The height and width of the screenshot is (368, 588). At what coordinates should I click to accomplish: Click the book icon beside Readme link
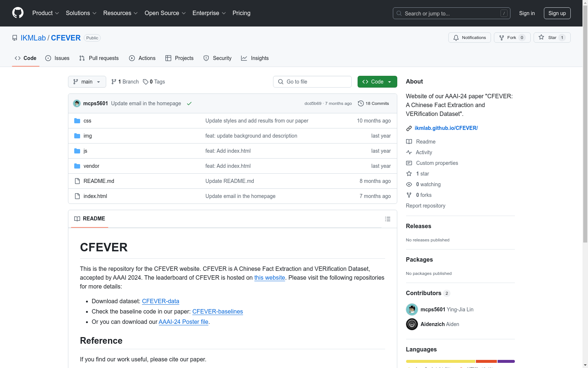[x=409, y=142]
